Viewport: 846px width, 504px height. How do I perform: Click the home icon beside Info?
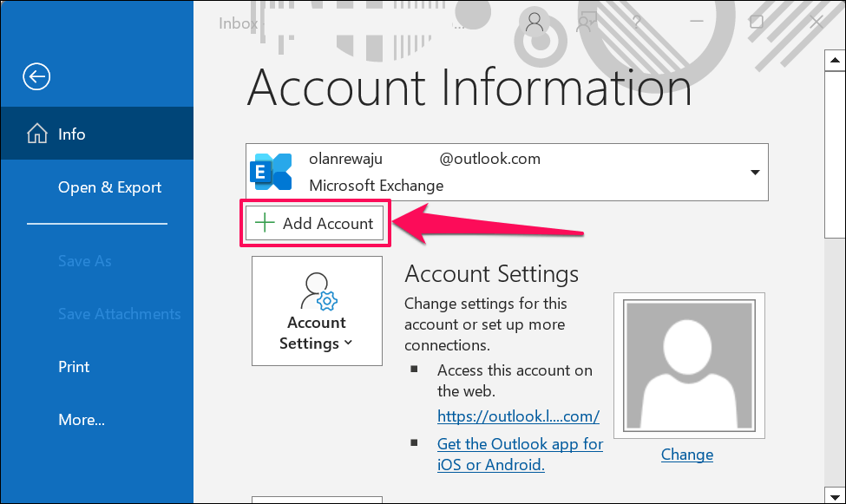pos(37,134)
